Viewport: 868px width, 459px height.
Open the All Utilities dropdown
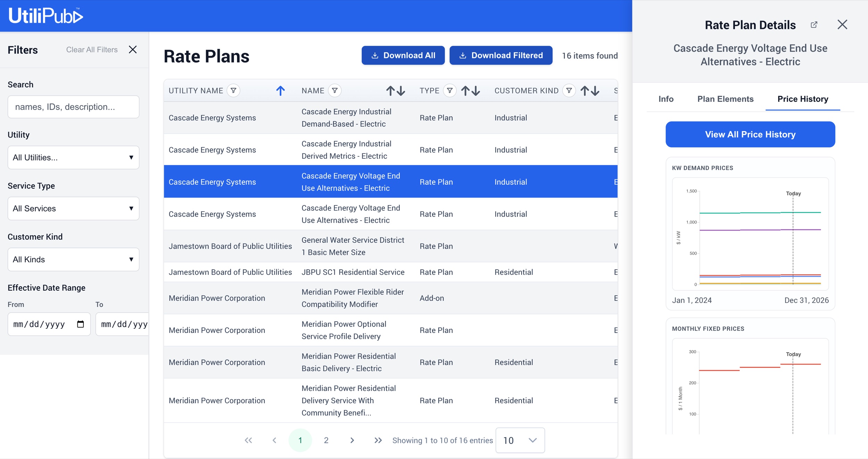tap(73, 157)
